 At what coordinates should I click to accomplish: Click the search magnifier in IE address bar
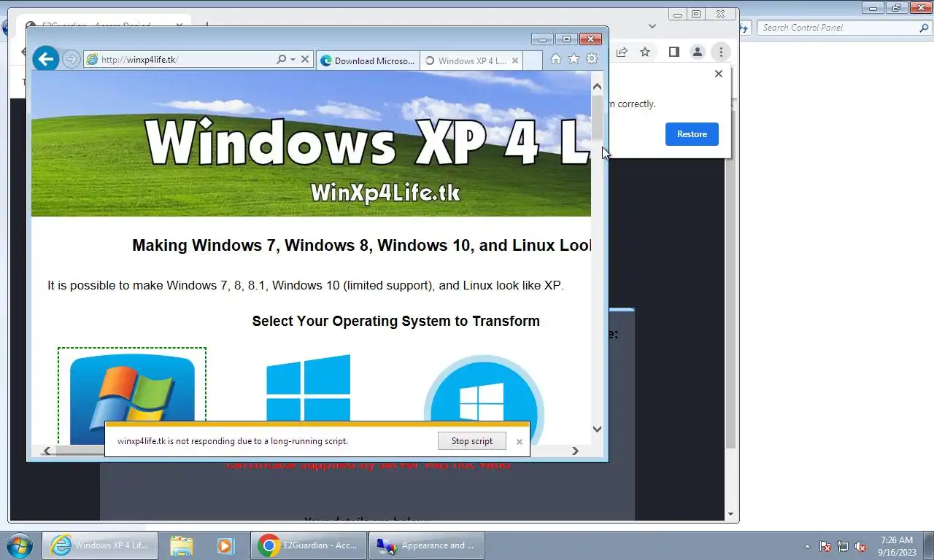(281, 59)
